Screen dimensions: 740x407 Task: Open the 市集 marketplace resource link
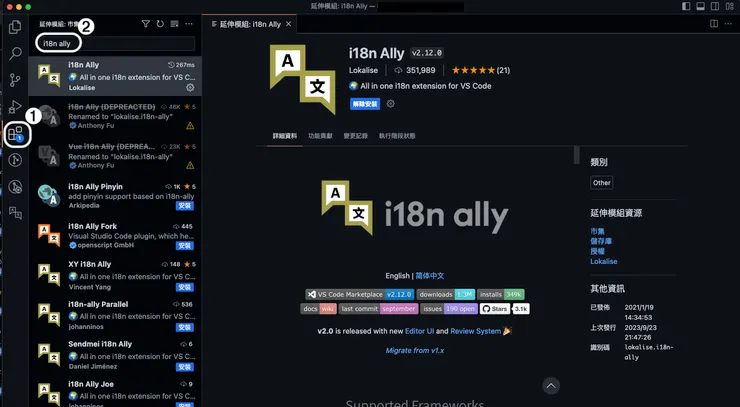click(x=597, y=231)
